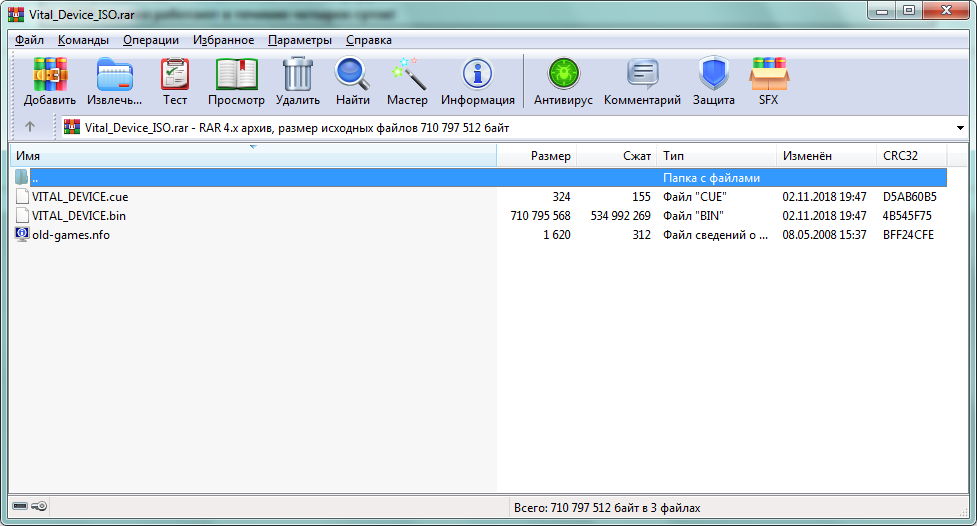The height and width of the screenshot is (526, 977).
Task: Select VITAL_DEVICE.cue file name
Action: click(80, 197)
